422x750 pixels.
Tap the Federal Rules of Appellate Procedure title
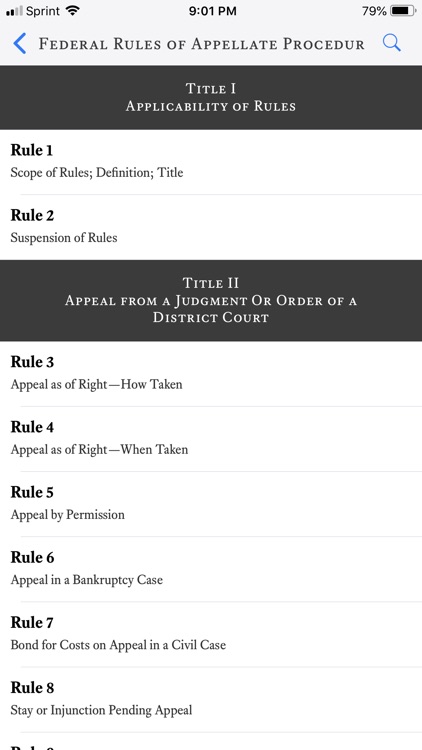(201, 44)
